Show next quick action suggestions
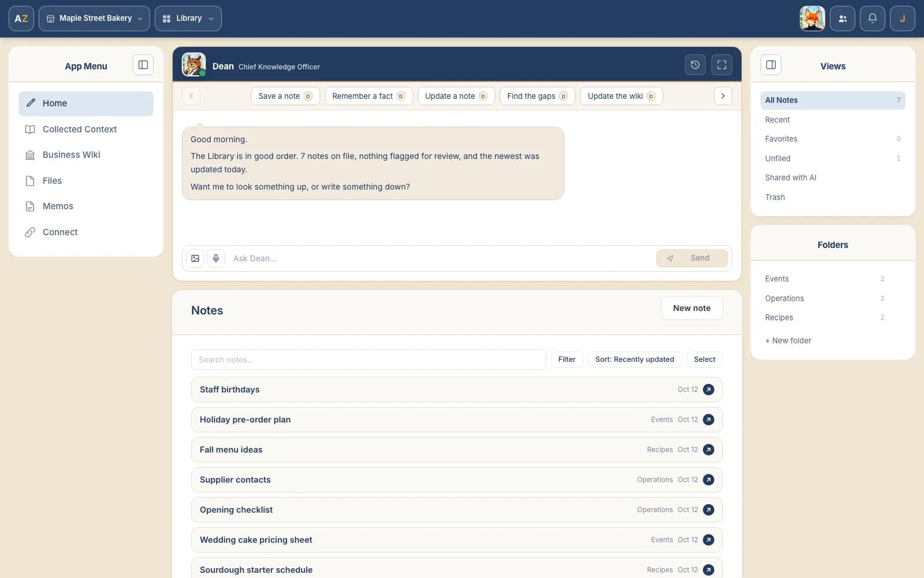This screenshot has height=578, width=924. click(723, 96)
